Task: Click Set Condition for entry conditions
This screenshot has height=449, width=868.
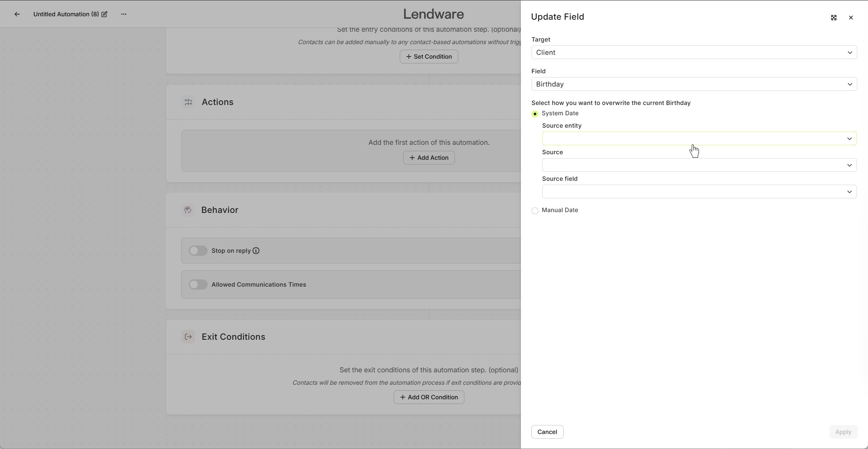Action: (x=428, y=56)
